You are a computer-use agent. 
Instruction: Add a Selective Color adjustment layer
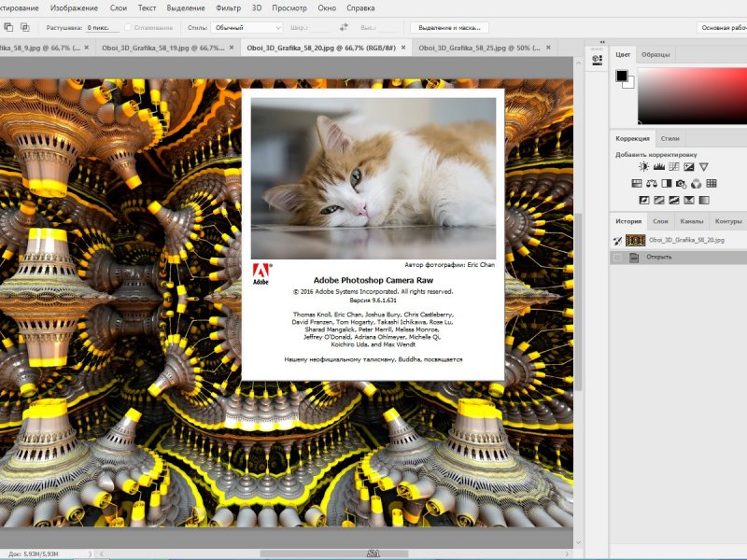(689, 200)
